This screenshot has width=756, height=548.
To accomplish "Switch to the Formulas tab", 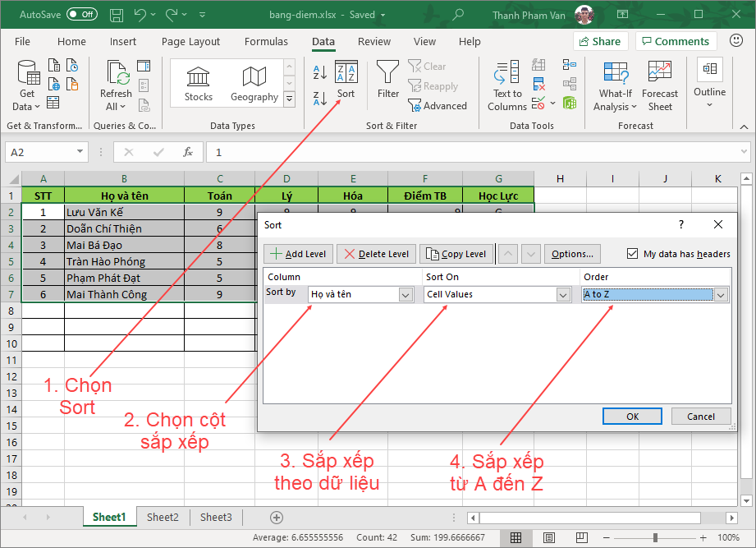I will (x=266, y=41).
